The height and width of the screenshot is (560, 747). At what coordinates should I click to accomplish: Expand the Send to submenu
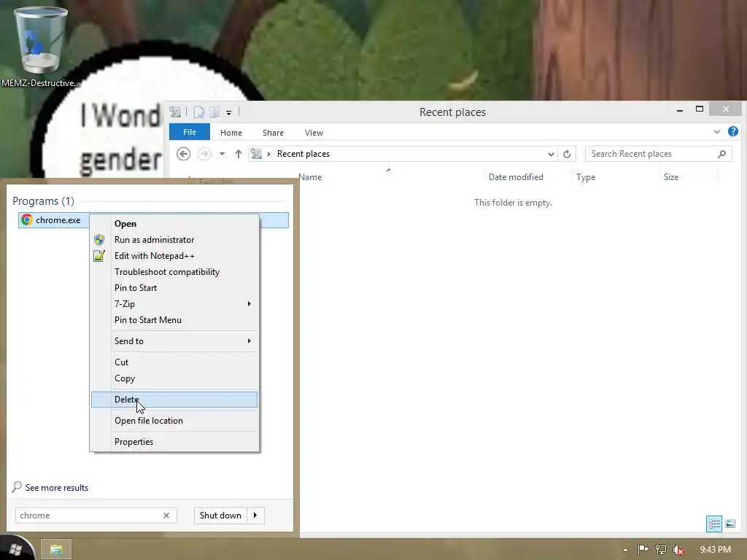[174, 341]
